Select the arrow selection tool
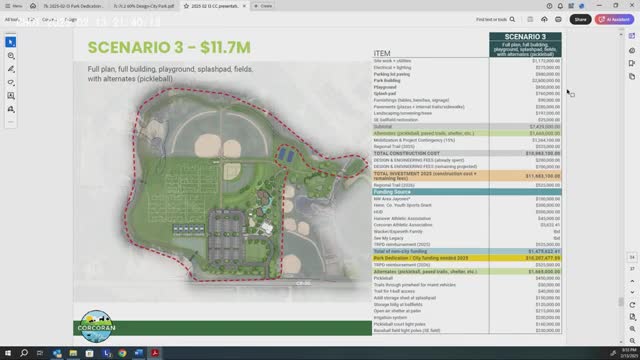The image size is (640, 360). pyautogui.click(x=11, y=42)
